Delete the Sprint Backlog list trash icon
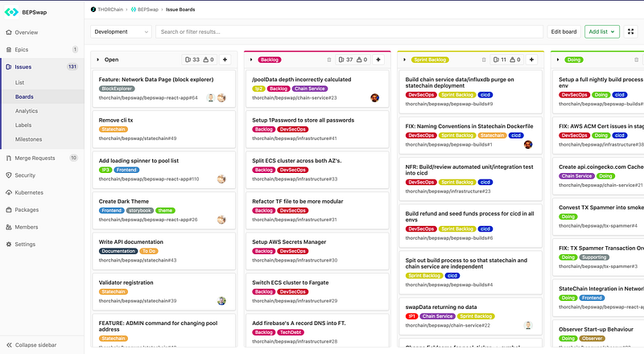 coord(484,60)
